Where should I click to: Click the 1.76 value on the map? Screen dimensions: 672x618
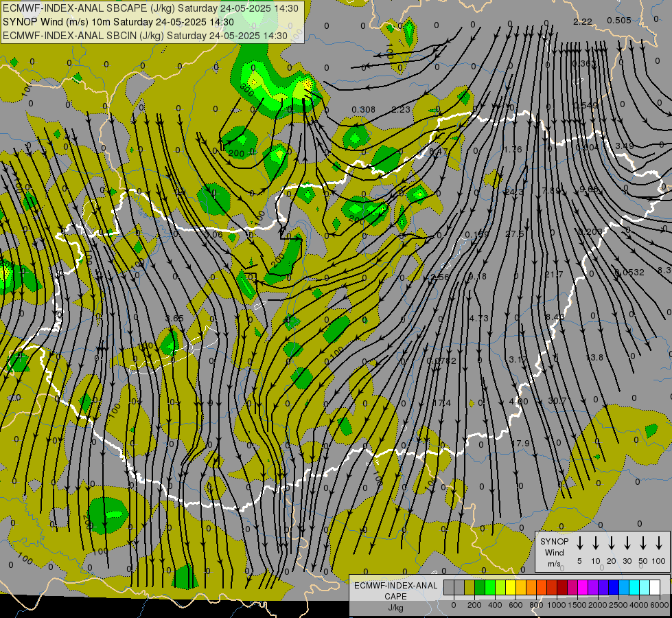(513, 149)
